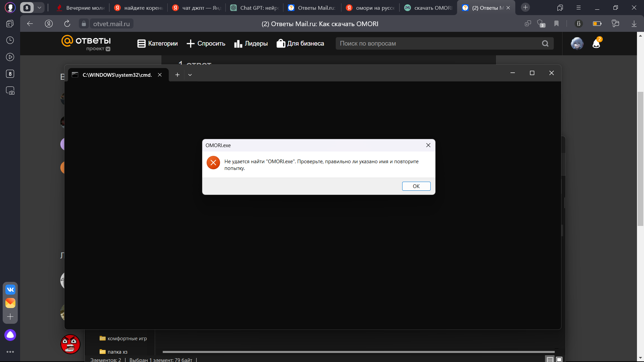The image size is (644, 362).
Task: Go back using browser back arrow
Action: [30, 23]
